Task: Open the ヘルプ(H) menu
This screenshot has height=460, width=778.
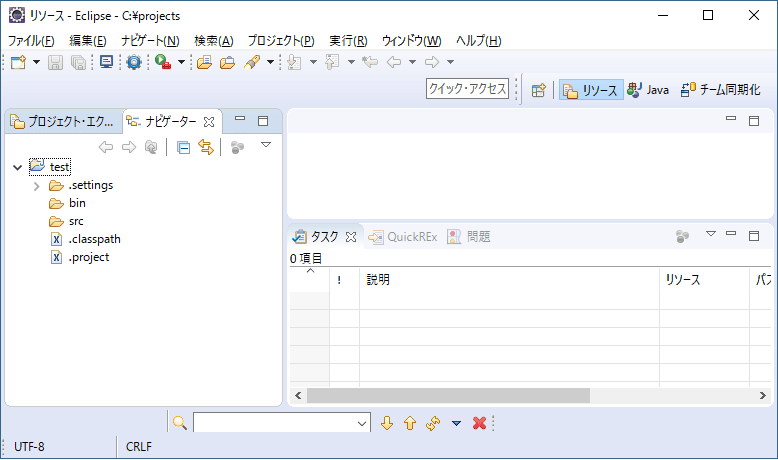Action: coord(479,41)
